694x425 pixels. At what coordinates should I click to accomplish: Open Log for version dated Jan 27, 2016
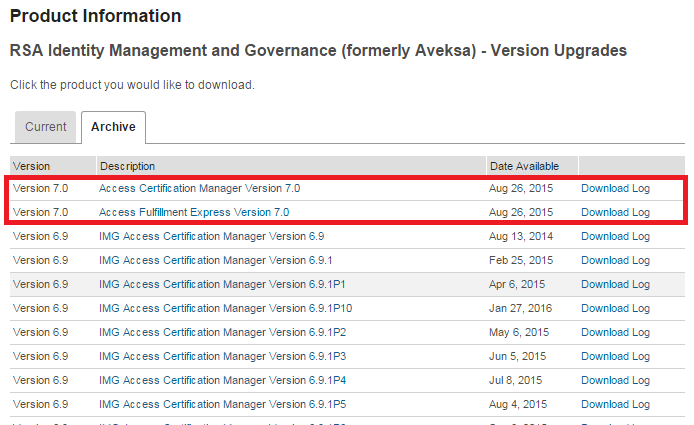[x=641, y=308]
